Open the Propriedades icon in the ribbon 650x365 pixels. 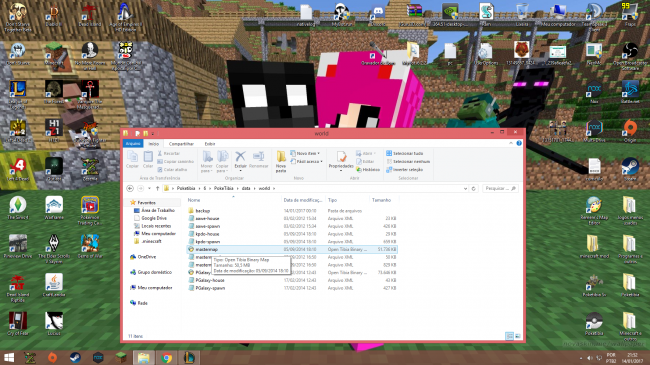click(341, 161)
